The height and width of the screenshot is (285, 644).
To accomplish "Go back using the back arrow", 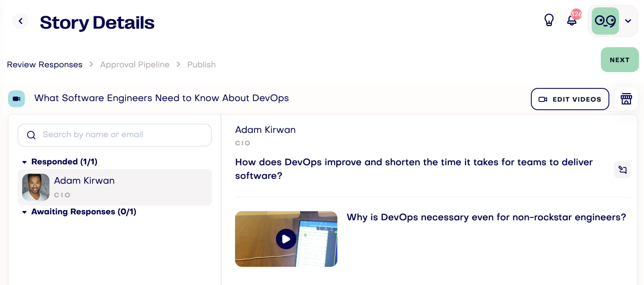I will 21,21.
